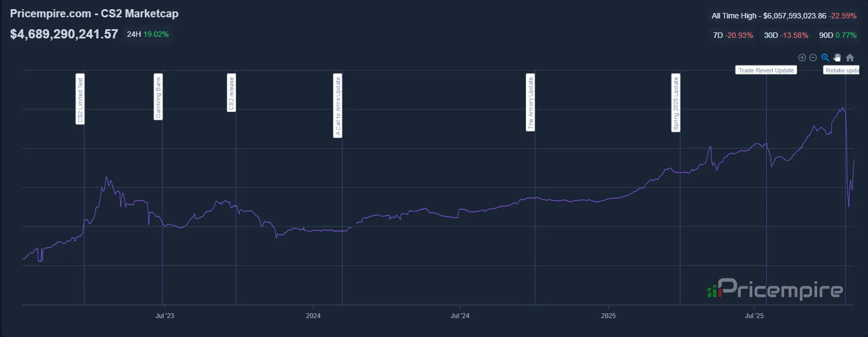Select the A Call to Arms Update marker
This screenshot has width=868, height=337.
click(x=337, y=105)
